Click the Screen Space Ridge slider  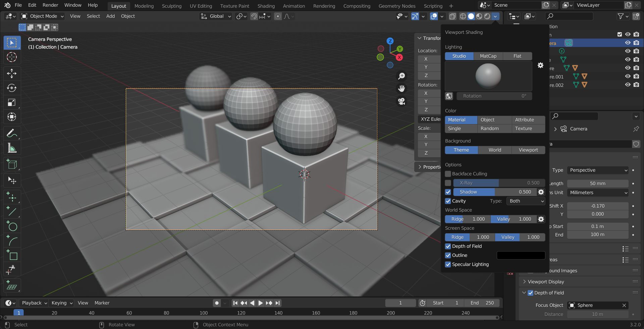[x=470, y=237]
